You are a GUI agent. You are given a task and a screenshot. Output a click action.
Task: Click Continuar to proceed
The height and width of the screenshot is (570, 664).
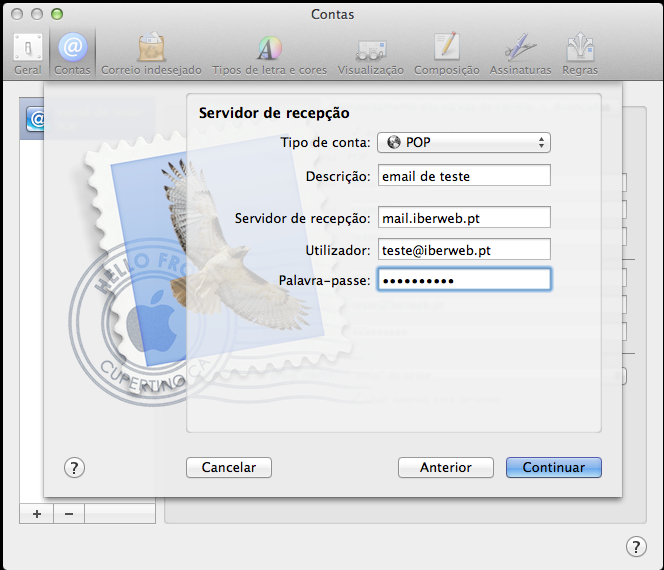tap(553, 467)
